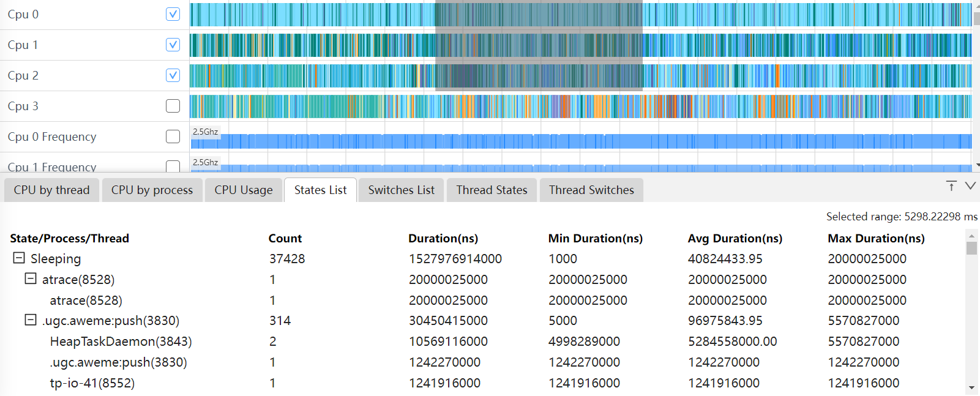
Task: Click the Count column header
Action: [285, 239]
